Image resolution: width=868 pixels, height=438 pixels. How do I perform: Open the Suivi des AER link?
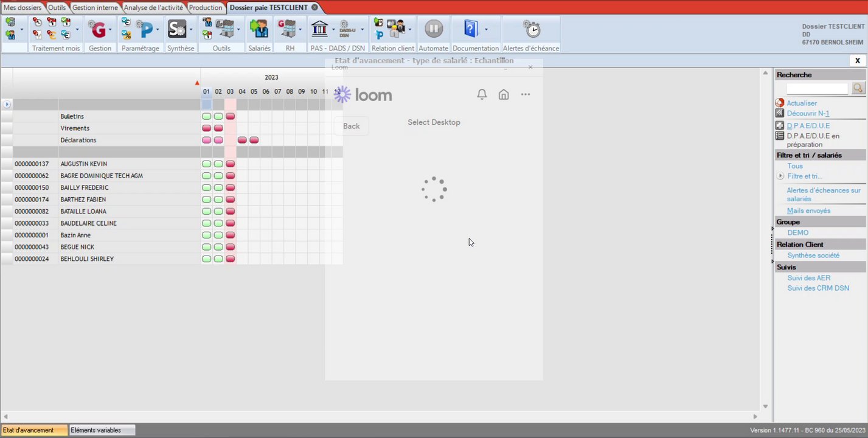point(809,278)
